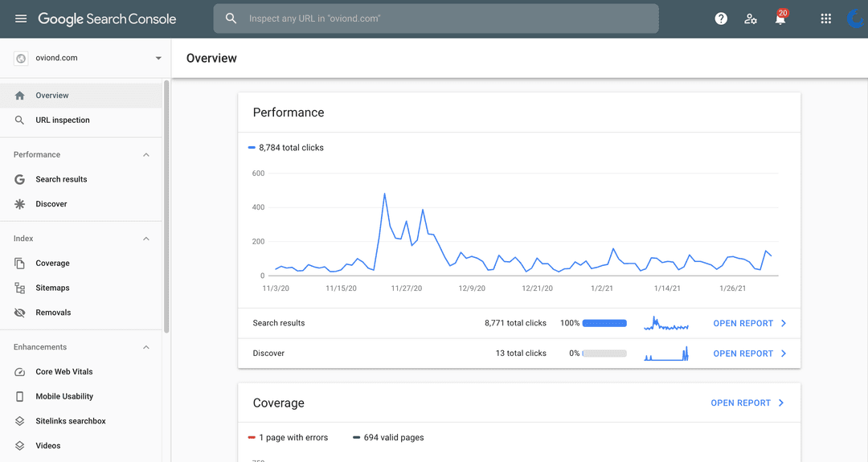Toggle the 8,784 total clicks legend

tap(286, 148)
